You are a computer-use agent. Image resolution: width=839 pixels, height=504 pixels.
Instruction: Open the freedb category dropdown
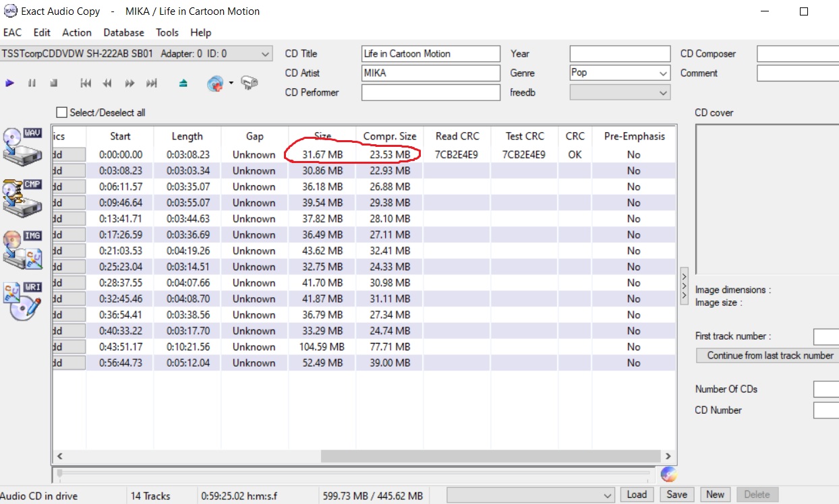click(x=663, y=92)
